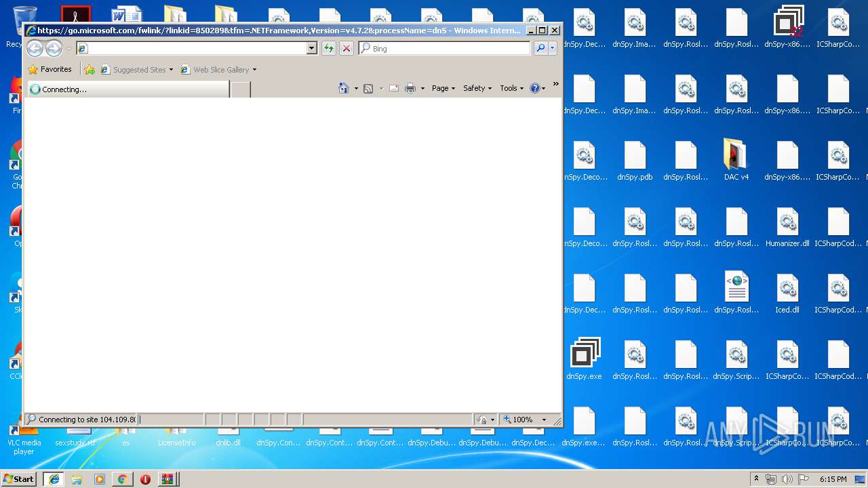This screenshot has height=488, width=868.
Task: Click the status bar security zone icon
Action: pos(481,420)
